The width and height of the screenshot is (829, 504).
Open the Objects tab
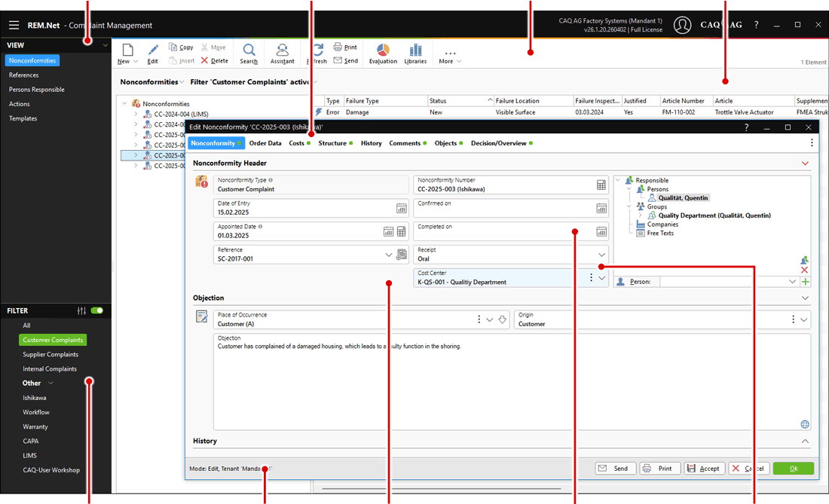[448, 143]
